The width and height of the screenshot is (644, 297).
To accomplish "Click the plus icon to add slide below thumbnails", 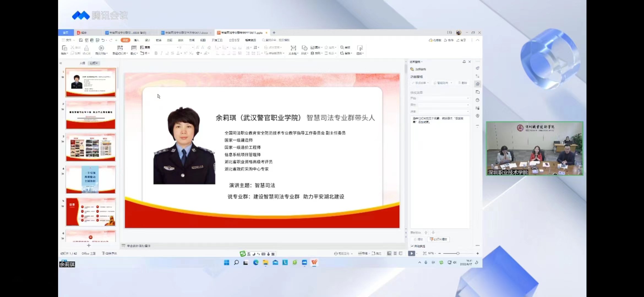I will (x=89, y=245).
